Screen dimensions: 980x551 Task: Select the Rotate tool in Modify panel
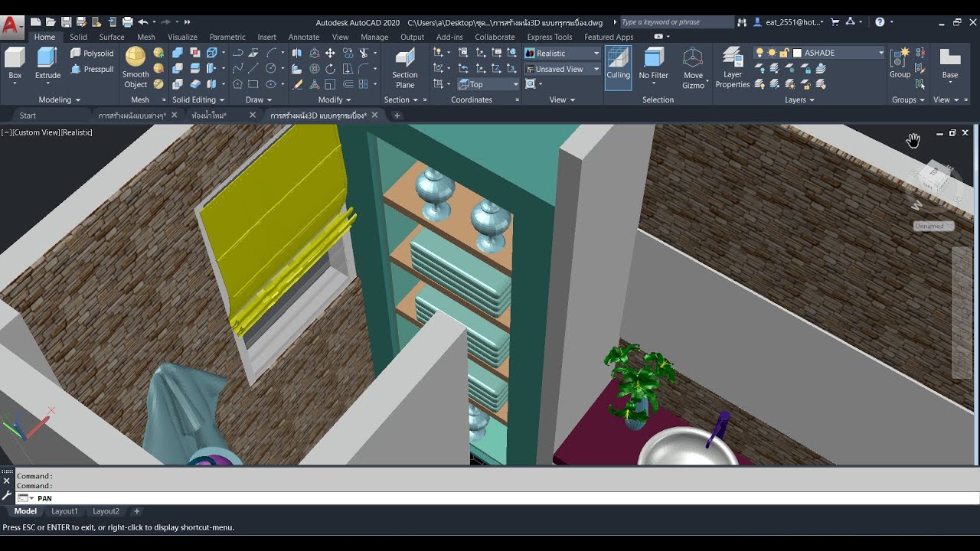[x=330, y=68]
